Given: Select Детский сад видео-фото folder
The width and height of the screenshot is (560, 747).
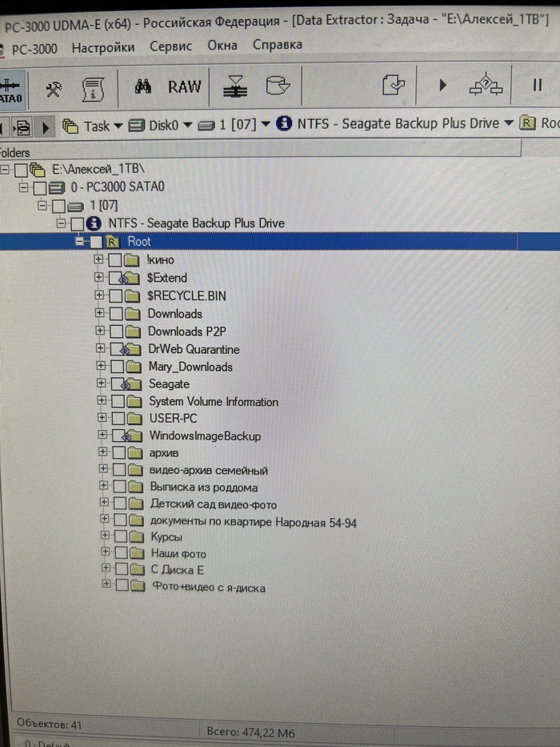Looking at the screenshot, I should click(214, 504).
